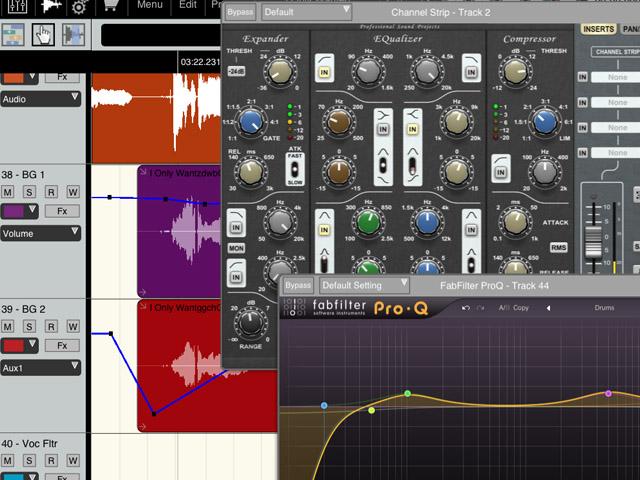Click the Expander RANGE knob
Image resolution: width=640 pixels, height=480 pixels.
(x=250, y=324)
